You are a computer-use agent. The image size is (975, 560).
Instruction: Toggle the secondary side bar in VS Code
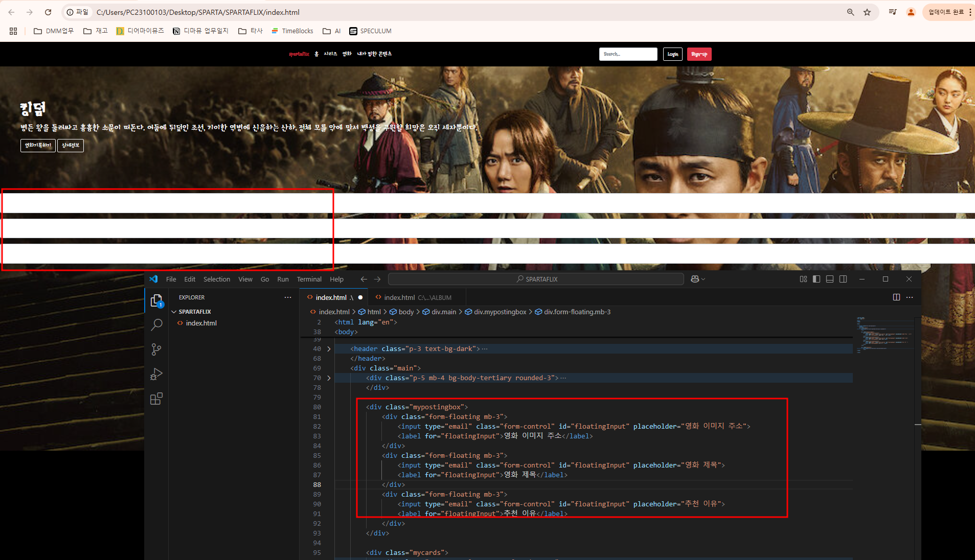click(x=843, y=279)
